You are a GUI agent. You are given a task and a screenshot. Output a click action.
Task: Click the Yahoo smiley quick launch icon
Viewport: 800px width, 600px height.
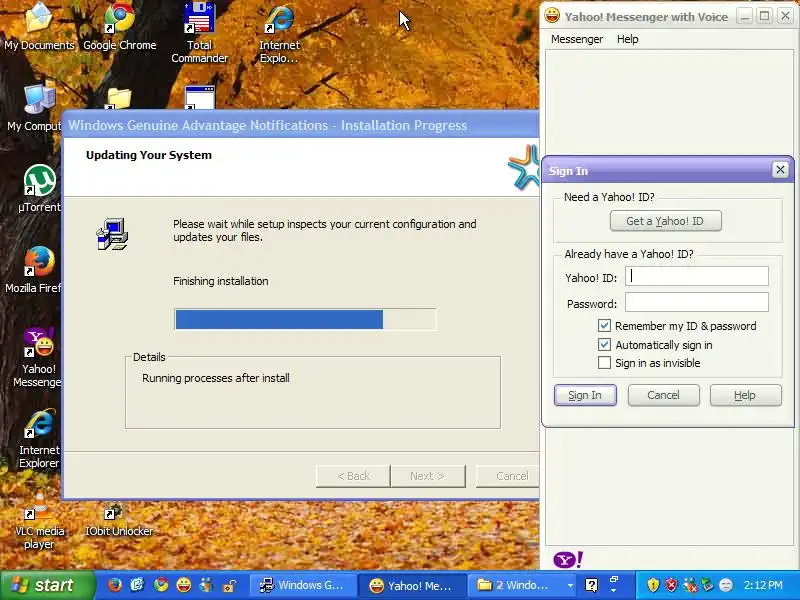click(x=184, y=585)
